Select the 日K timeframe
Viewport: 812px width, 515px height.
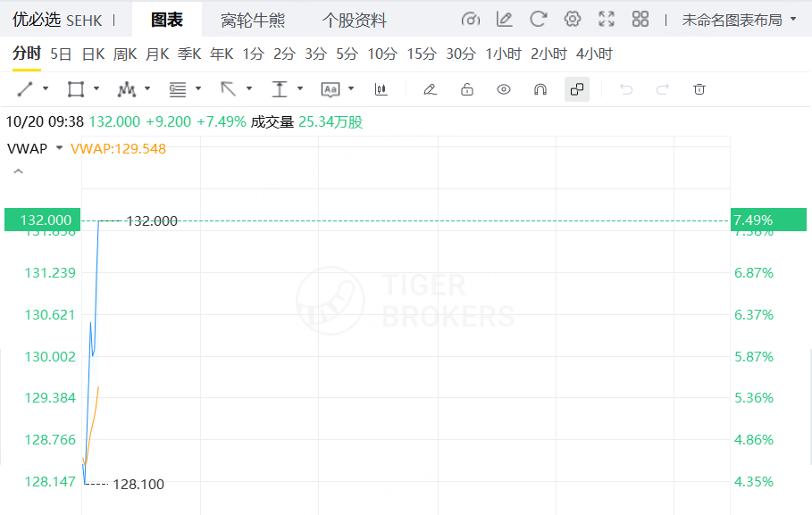93,54
